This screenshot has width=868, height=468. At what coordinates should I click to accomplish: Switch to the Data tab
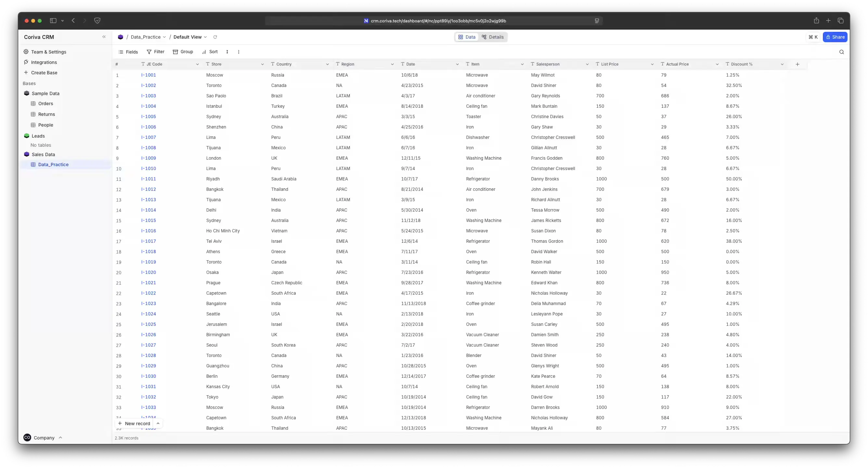(x=467, y=37)
